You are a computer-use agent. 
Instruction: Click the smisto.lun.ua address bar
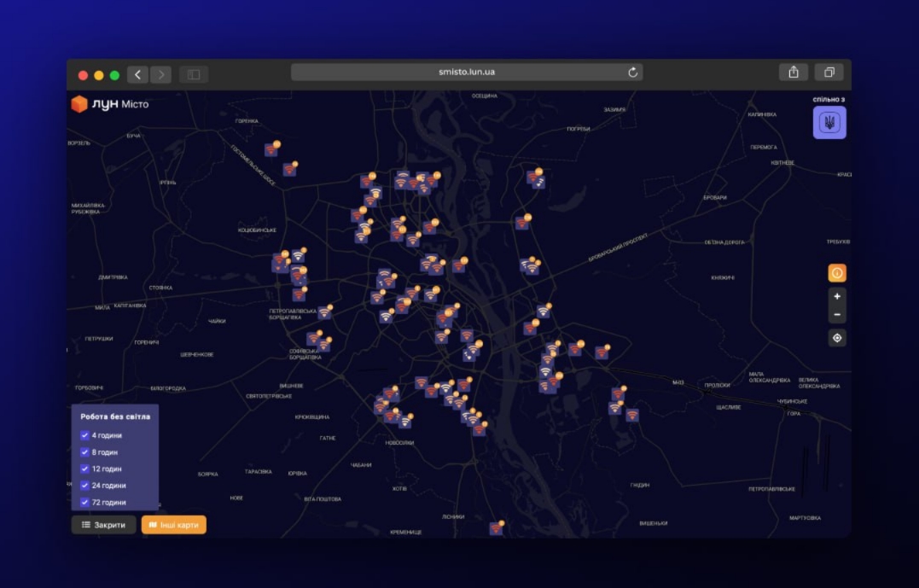pyautogui.click(x=466, y=73)
